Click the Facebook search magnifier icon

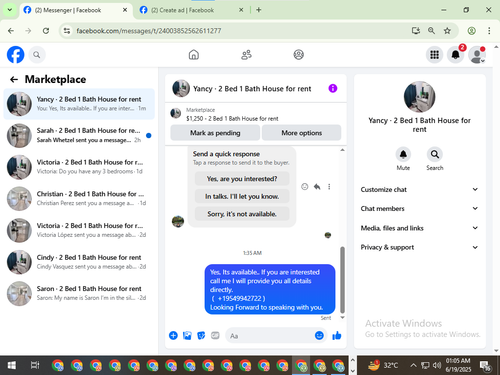click(37, 55)
